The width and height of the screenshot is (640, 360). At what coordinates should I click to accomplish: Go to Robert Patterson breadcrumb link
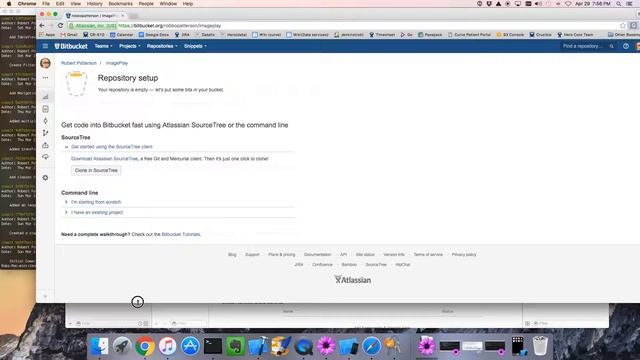(x=79, y=63)
